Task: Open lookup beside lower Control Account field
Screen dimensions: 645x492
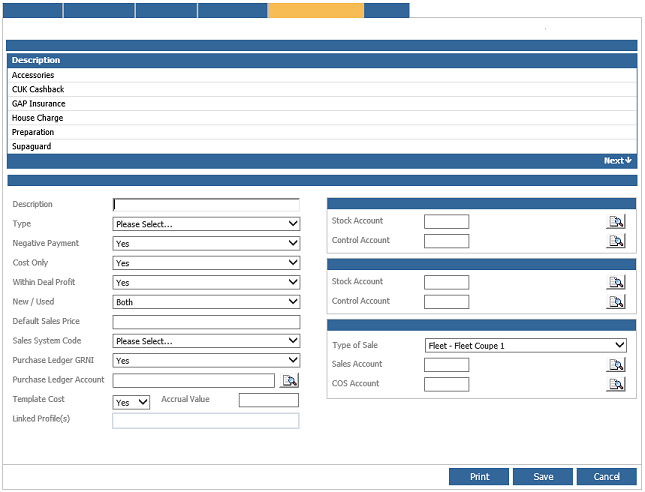Action: (x=616, y=301)
